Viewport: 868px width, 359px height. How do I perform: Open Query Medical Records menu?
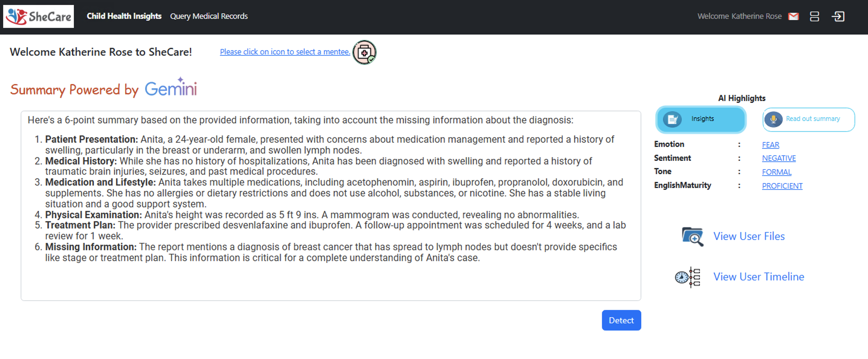pyautogui.click(x=209, y=16)
